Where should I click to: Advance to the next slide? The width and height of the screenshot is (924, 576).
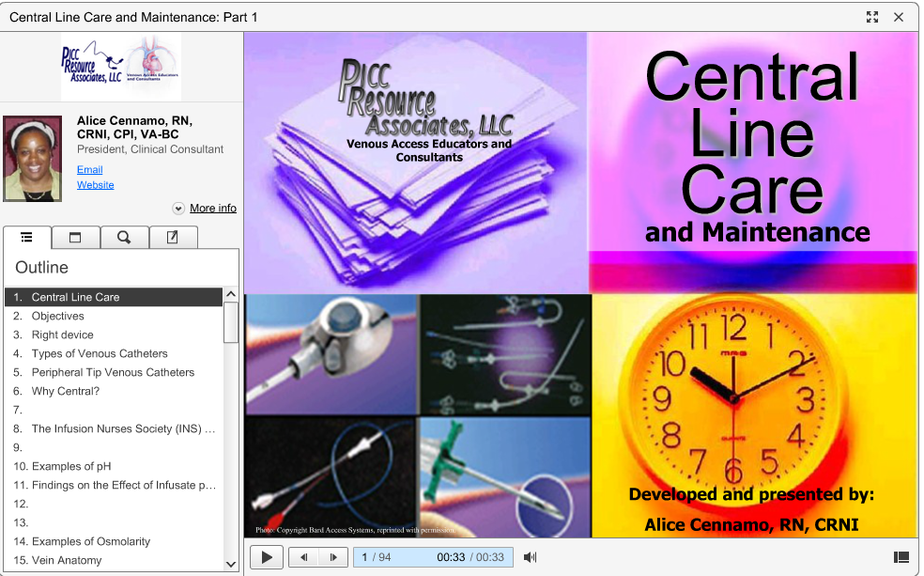(x=333, y=557)
